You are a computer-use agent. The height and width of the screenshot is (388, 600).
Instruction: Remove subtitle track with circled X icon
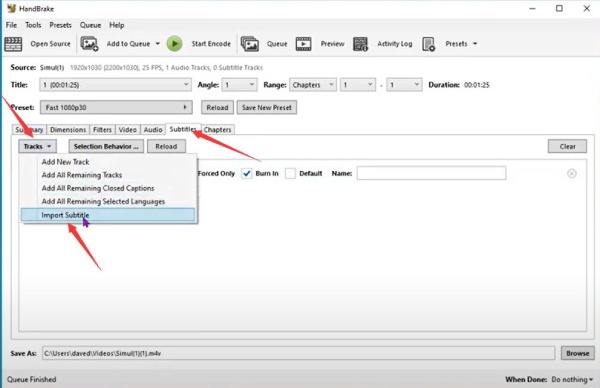pyautogui.click(x=572, y=173)
